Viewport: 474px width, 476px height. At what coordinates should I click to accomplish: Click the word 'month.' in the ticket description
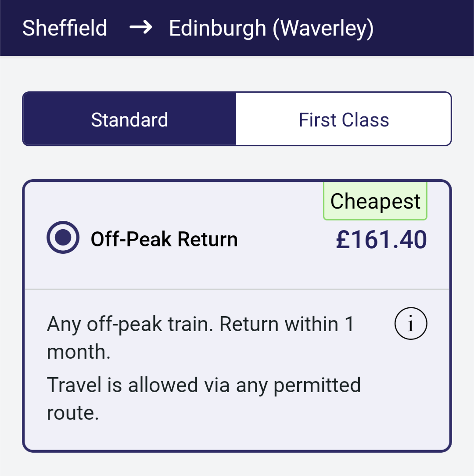[79, 352]
